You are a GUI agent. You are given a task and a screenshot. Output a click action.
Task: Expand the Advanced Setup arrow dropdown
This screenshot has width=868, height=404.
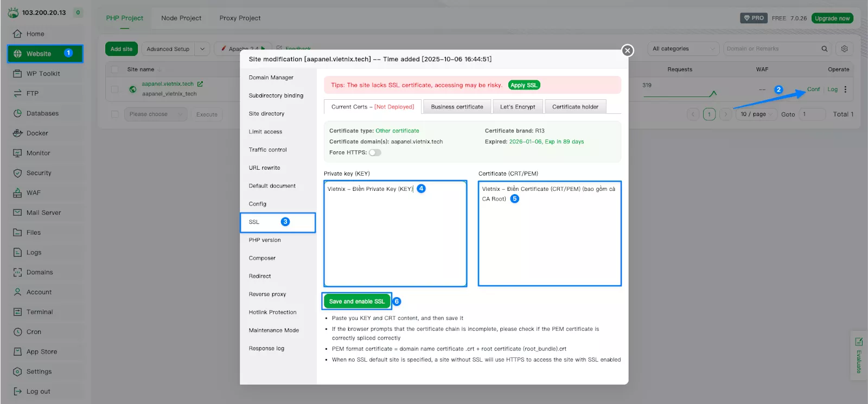click(202, 49)
